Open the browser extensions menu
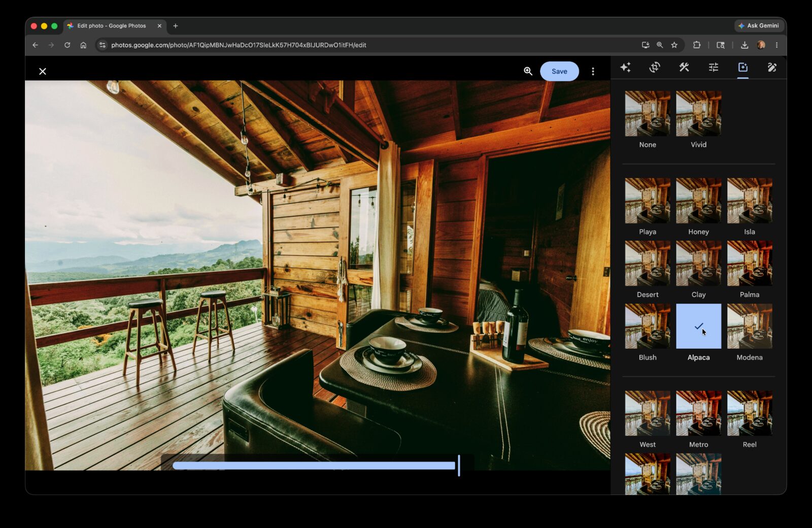This screenshot has height=528, width=812. point(697,45)
